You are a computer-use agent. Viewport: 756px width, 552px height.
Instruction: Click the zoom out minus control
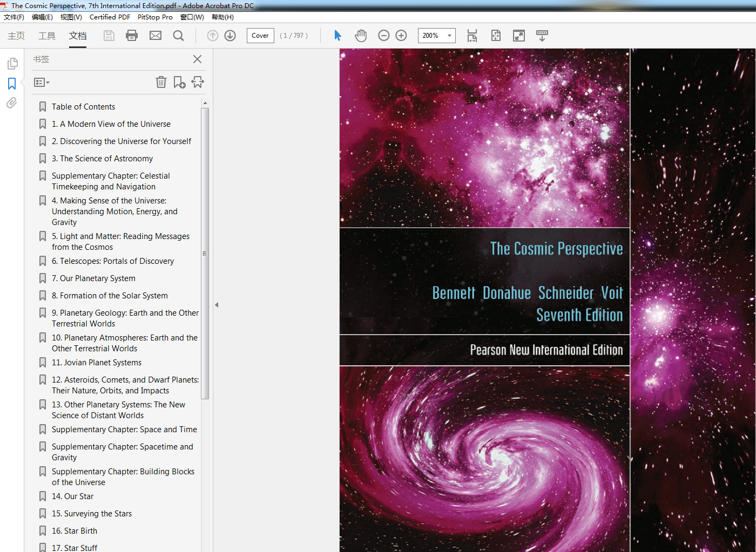click(383, 36)
